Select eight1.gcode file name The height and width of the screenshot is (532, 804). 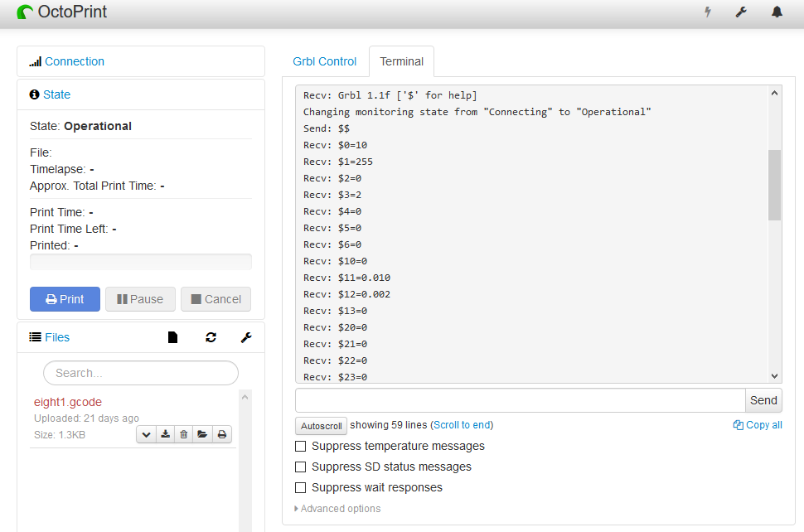[x=68, y=403]
